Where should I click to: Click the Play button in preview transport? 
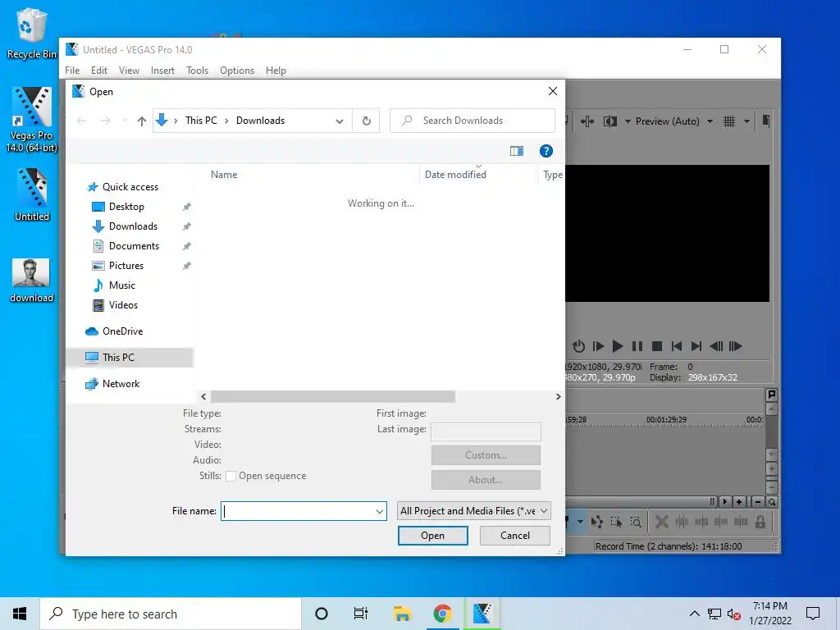(x=617, y=347)
